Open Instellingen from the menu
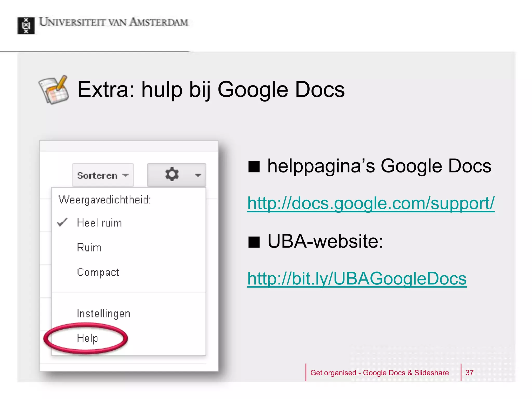532x399 pixels. 103,314
